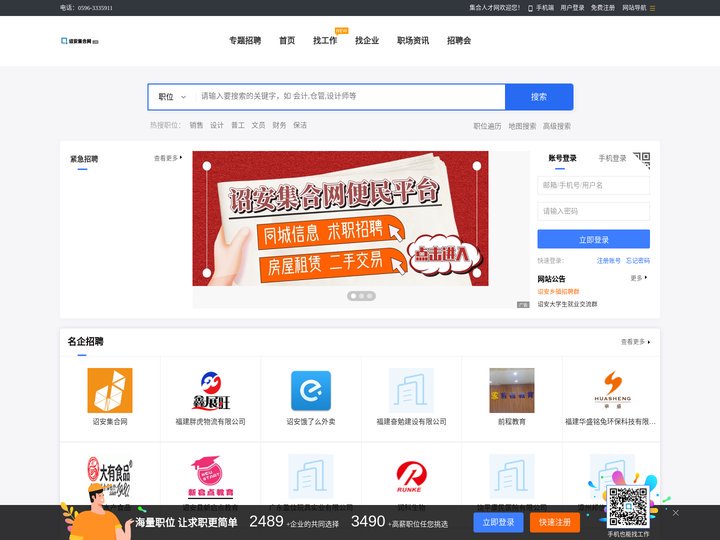Select 账号登录 tab
Viewport: 720px width, 540px height.
click(x=562, y=158)
